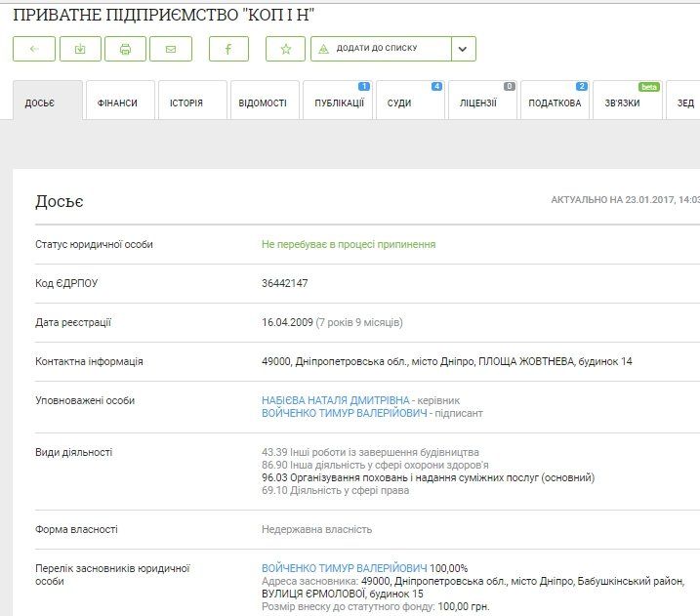
Task: Click the 'Код ЄДРПОУ' label
Action: 66,283
